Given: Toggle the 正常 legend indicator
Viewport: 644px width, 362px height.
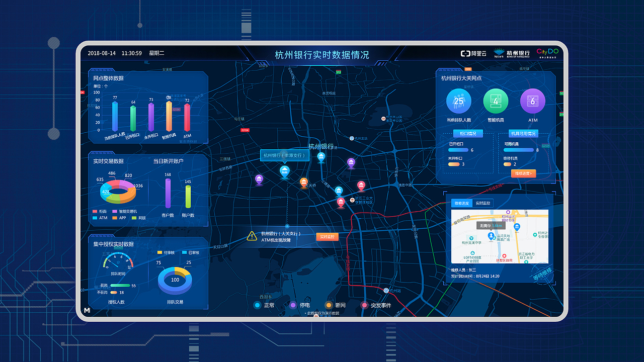Looking at the screenshot, I should 257,305.
